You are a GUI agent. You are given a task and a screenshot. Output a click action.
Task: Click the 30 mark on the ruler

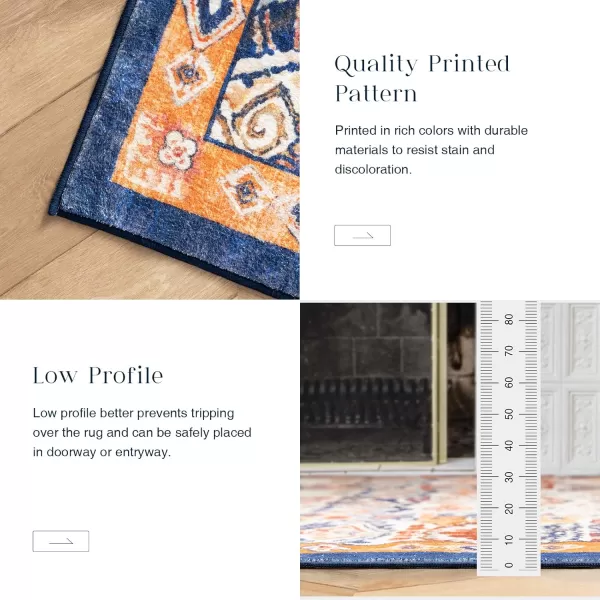[509, 477]
